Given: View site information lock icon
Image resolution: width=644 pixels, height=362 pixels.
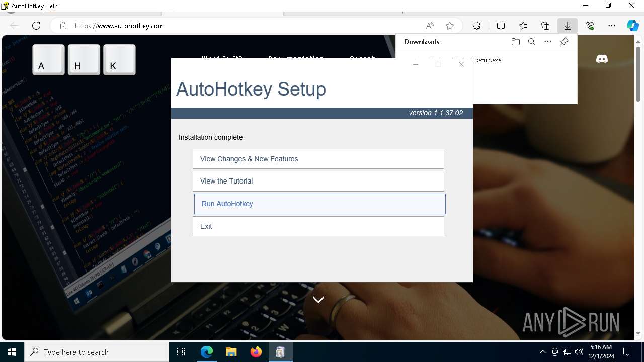Looking at the screenshot, I should (63, 26).
